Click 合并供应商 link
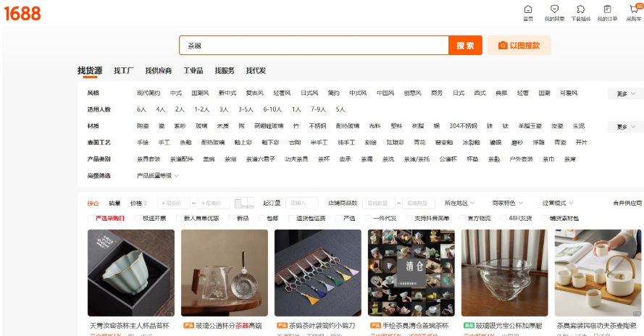Screen dimensions: 644x336 (627, 203)
